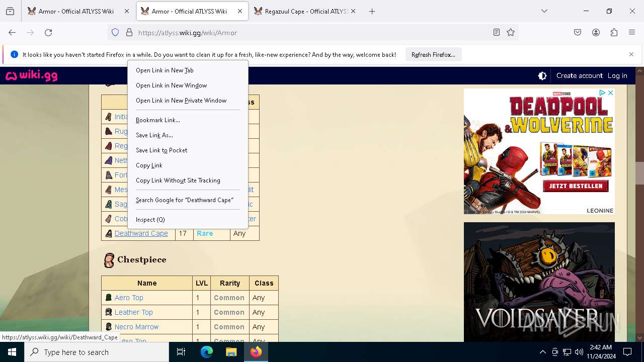Toggle reader view icon

497,32
